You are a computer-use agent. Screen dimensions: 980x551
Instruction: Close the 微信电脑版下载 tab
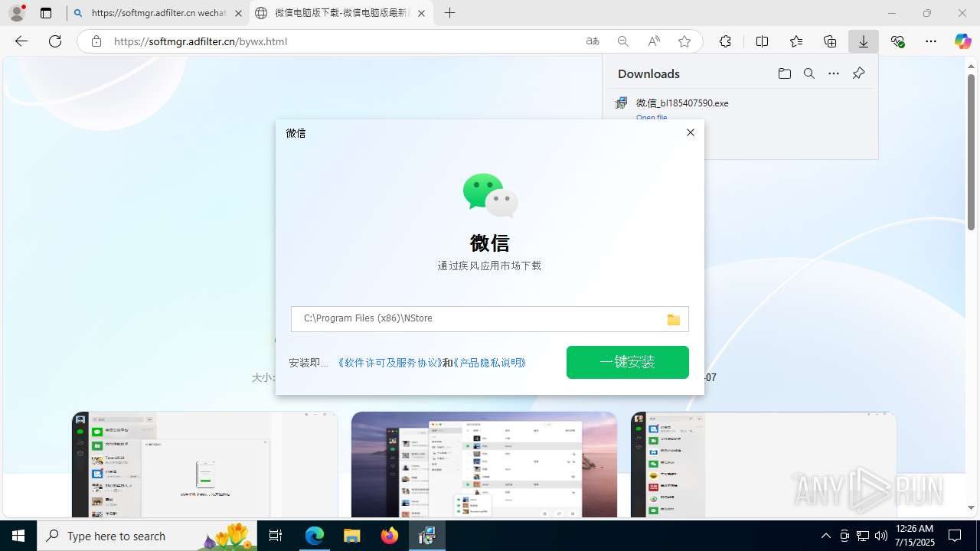421,13
